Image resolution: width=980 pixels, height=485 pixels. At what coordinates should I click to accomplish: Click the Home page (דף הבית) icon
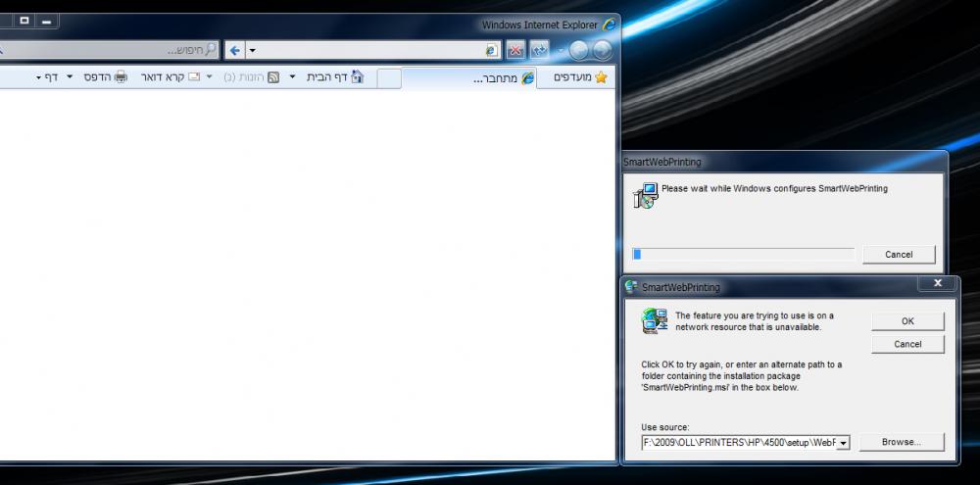(357, 76)
